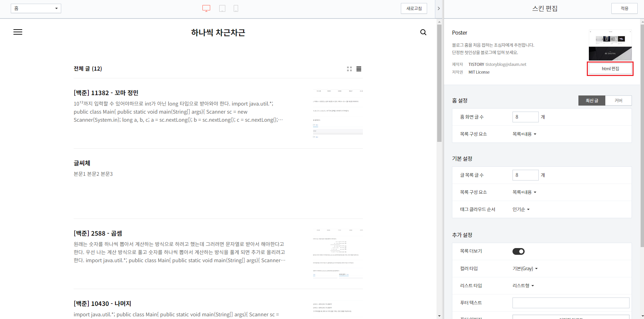Click the tistoryblog@daum.net text
The image size is (644, 319).
click(x=506, y=65)
